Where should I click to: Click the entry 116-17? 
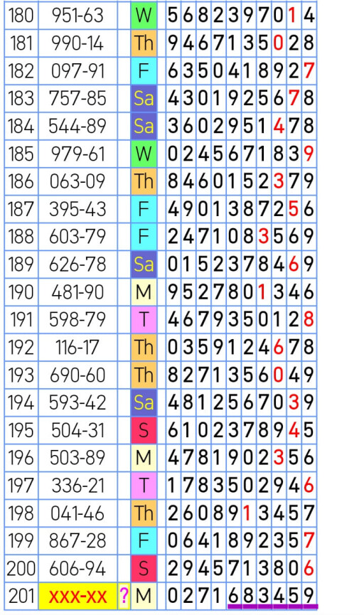coord(78,347)
